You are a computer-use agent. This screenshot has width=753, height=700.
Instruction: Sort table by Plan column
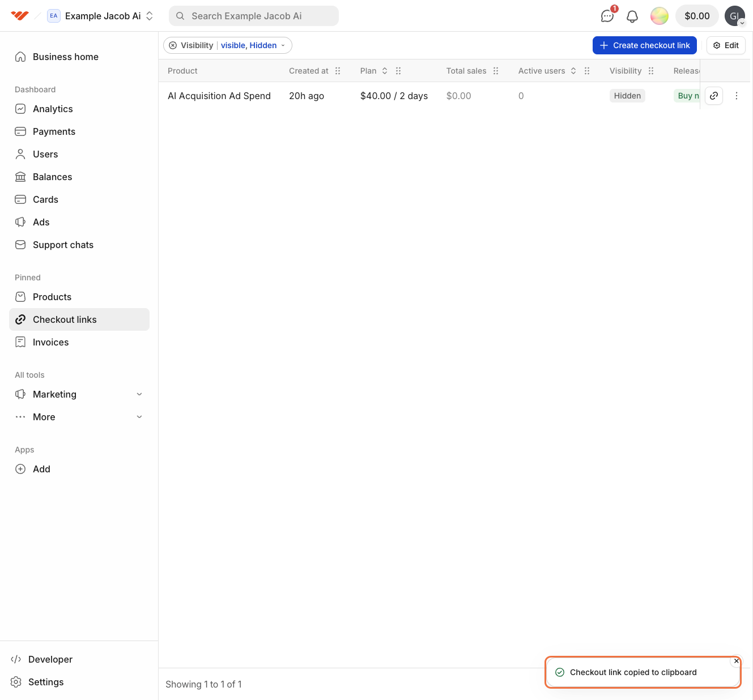[385, 71]
